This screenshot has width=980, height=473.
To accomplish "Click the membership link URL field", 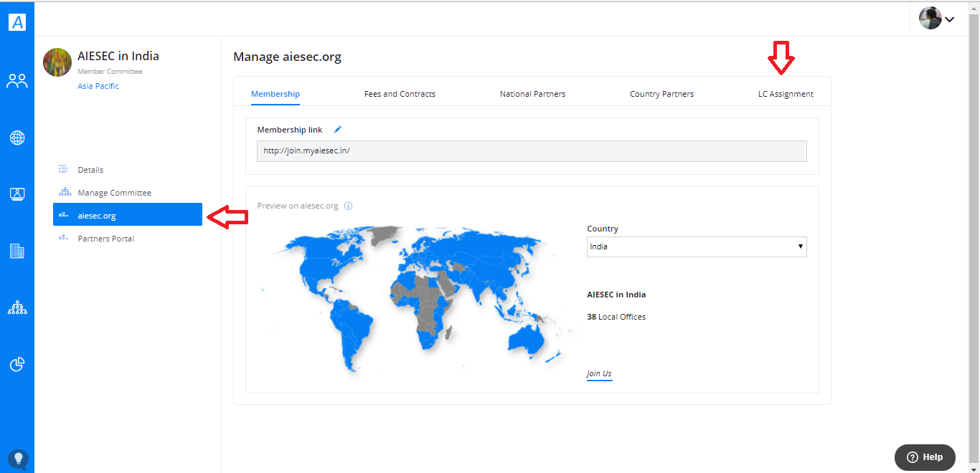I will click(532, 151).
